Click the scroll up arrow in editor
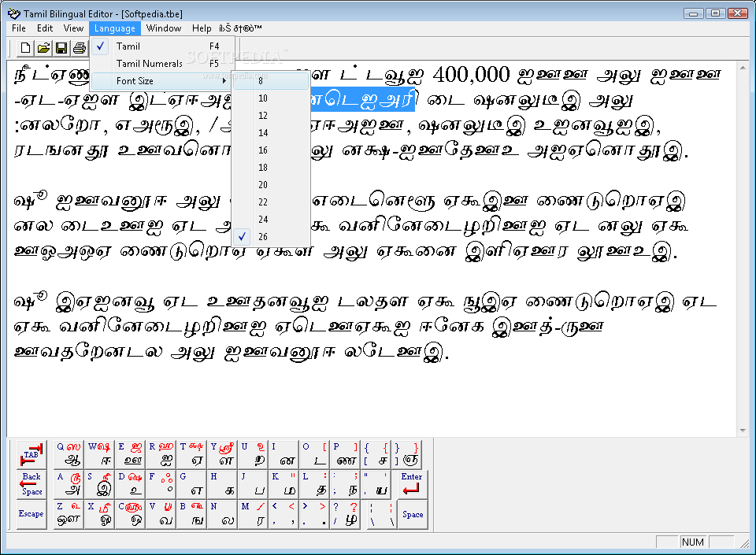Image resolution: width=756 pixels, height=555 pixels. pos(743,68)
